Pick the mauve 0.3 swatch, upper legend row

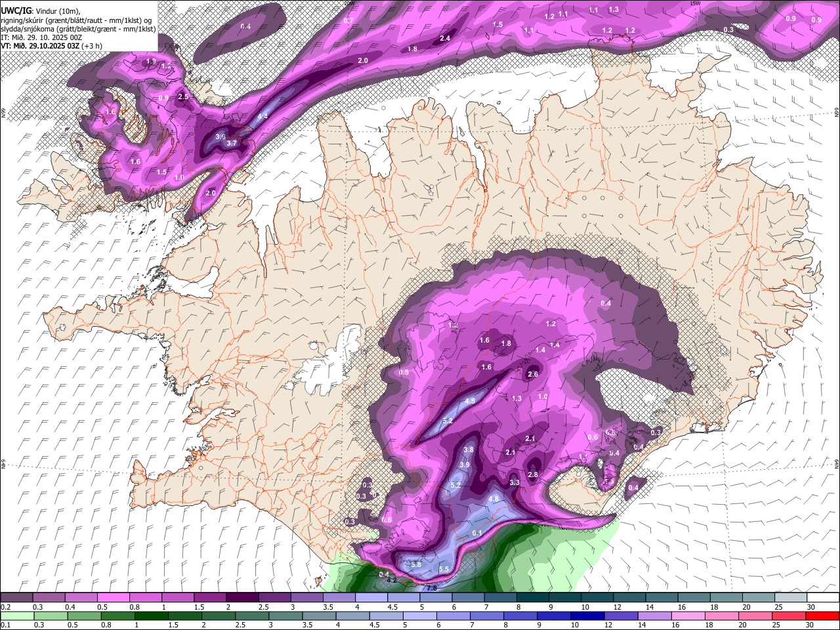point(49,597)
